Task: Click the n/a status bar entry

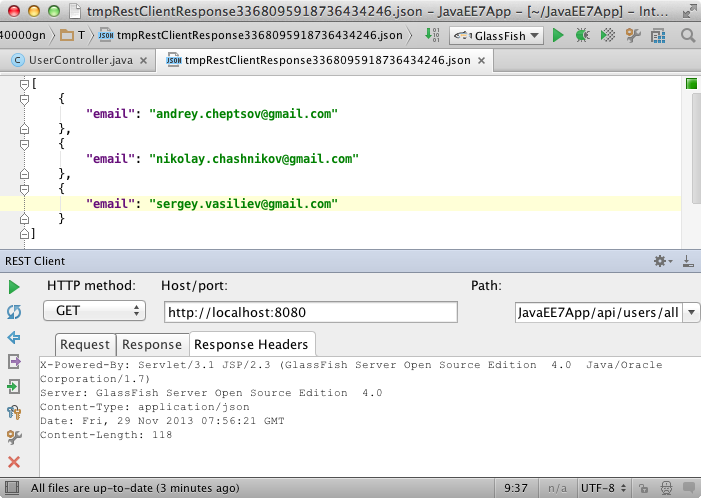Action: point(557,488)
